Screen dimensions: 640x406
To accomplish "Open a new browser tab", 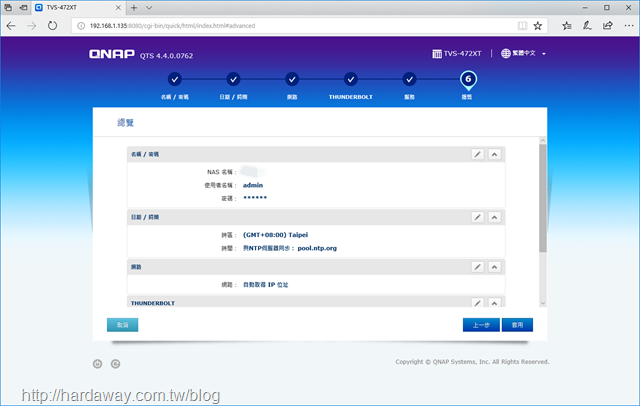I will [134, 7].
